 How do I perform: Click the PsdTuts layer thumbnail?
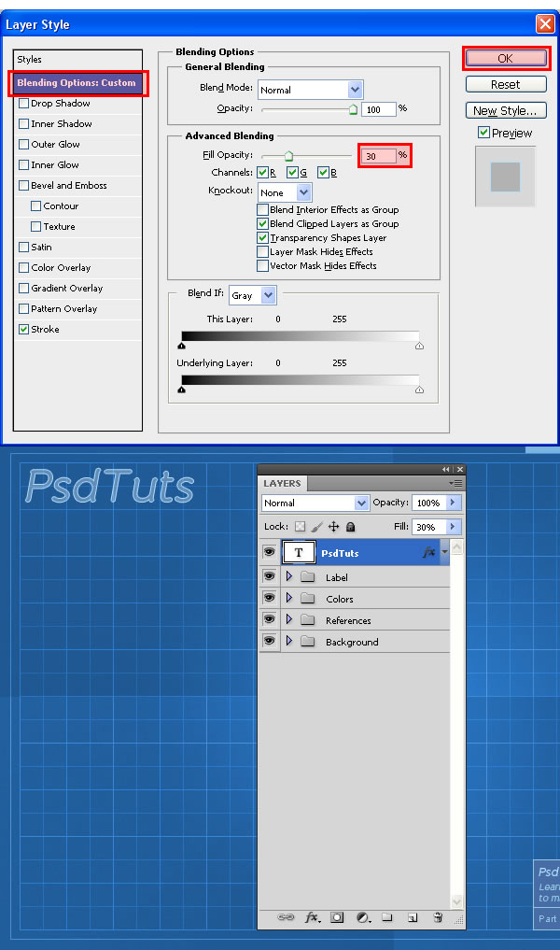(x=299, y=552)
